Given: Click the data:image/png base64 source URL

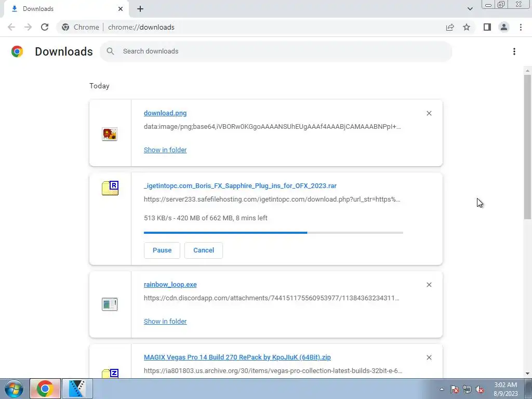Looking at the screenshot, I should coord(272,127).
